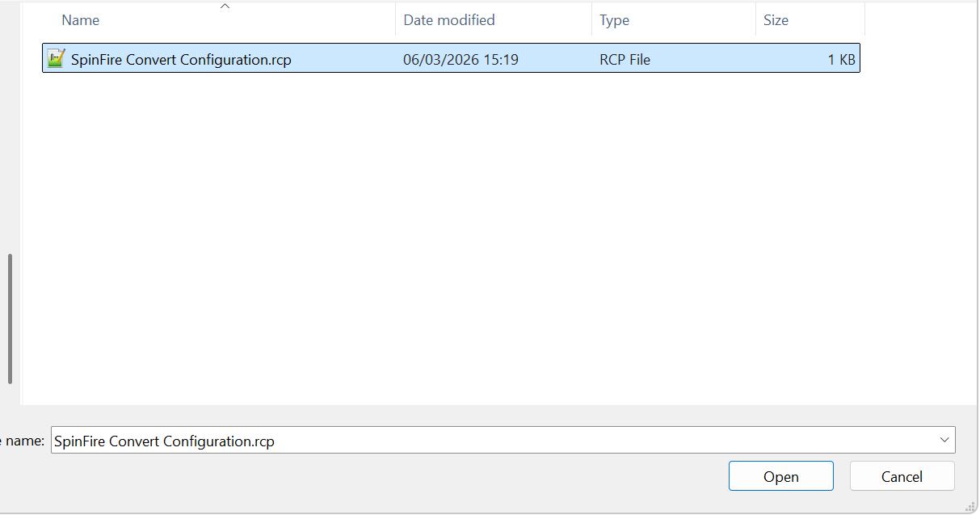
Task: Sort the list by the Size column
Action: pos(776,20)
